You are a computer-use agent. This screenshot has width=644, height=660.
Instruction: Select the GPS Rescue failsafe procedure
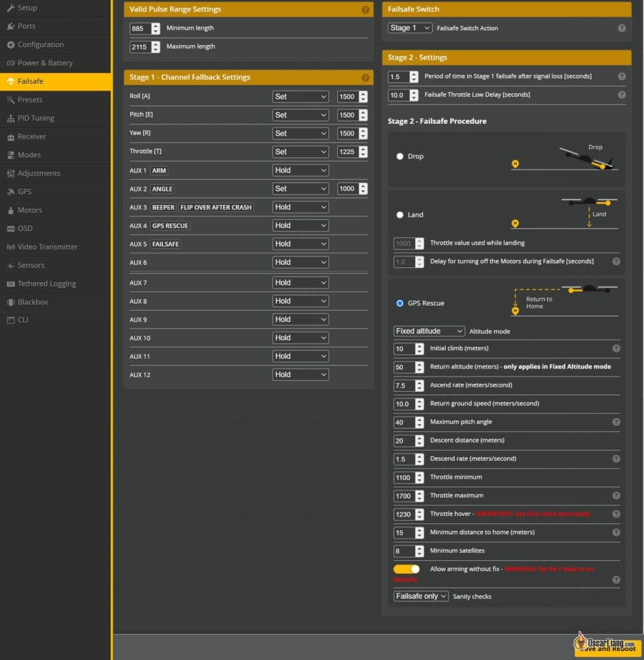click(x=400, y=303)
